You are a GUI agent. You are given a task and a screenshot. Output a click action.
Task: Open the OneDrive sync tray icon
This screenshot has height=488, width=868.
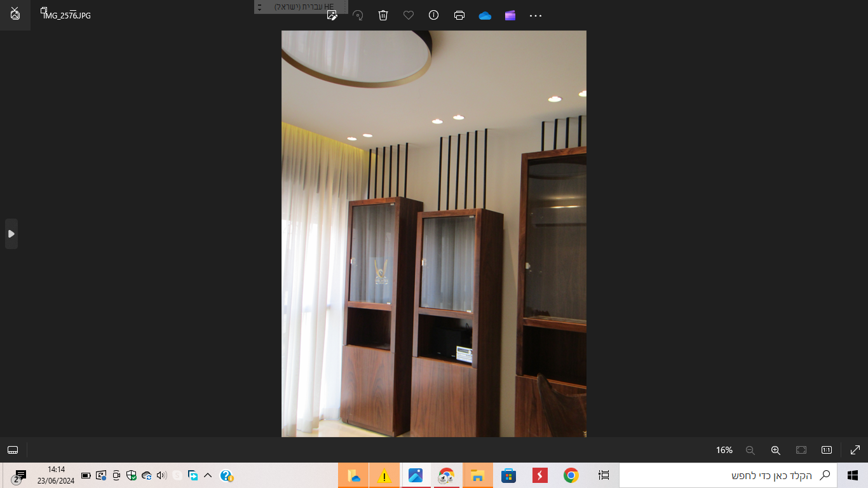click(147, 475)
